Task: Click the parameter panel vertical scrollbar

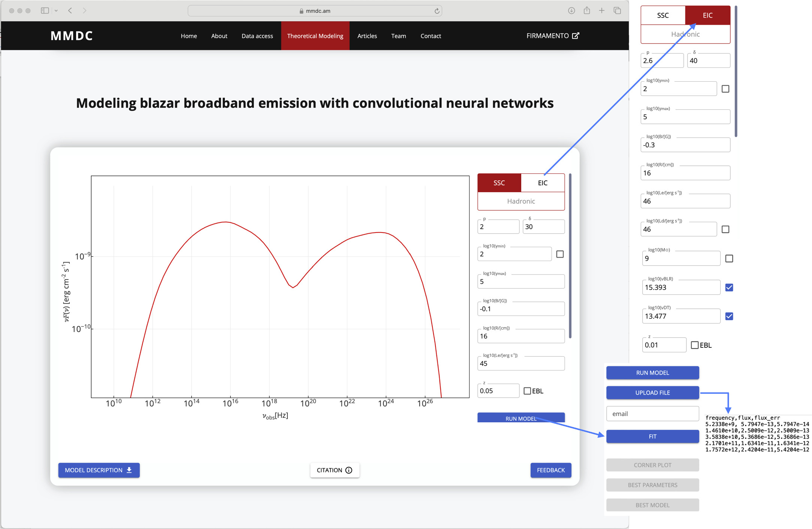Action: point(570,256)
